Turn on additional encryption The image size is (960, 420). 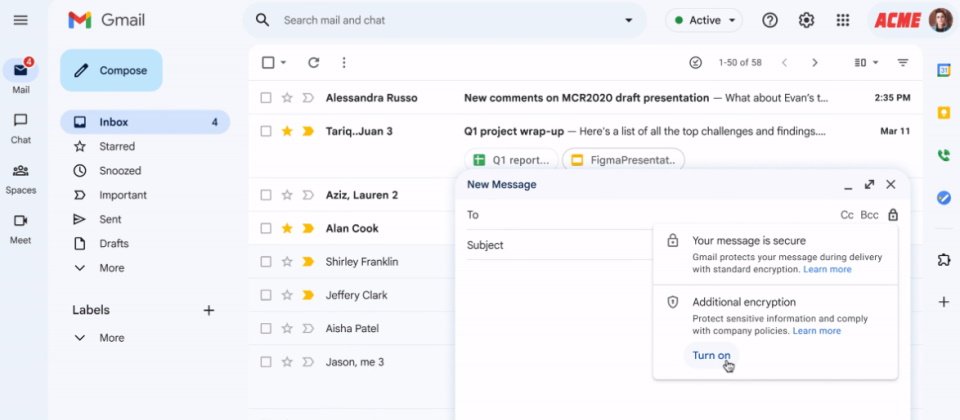(x=711, y=355)
